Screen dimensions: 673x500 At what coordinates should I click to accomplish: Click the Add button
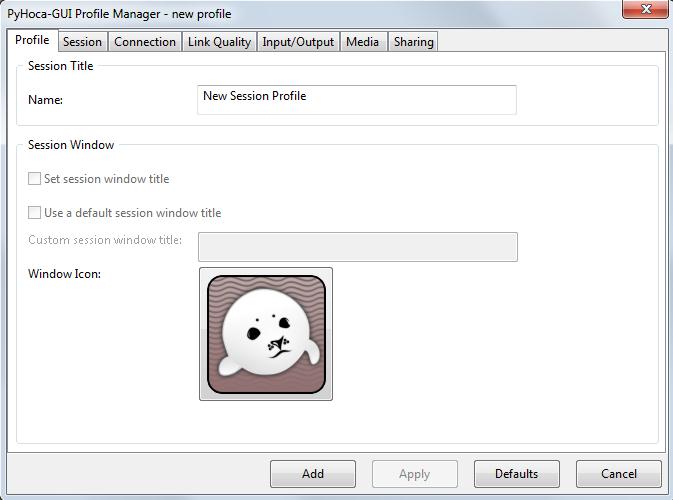(x=313, y=474)
